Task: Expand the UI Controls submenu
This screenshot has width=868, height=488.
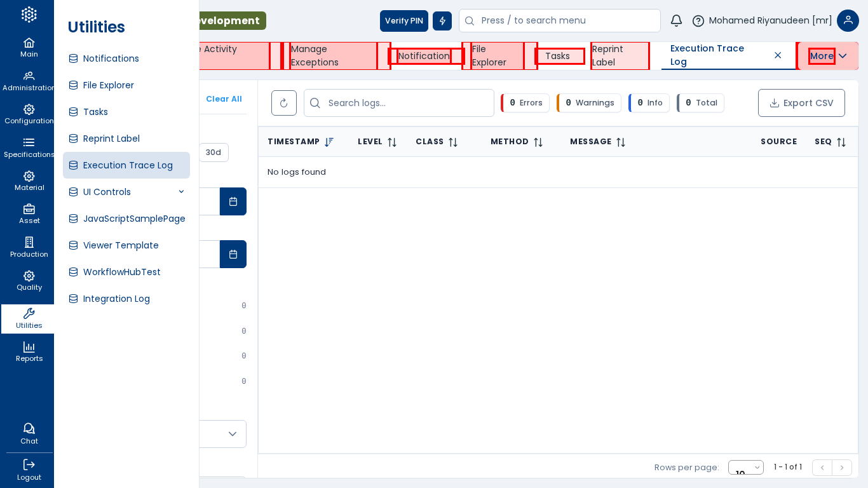Action: tap(181, 192)
